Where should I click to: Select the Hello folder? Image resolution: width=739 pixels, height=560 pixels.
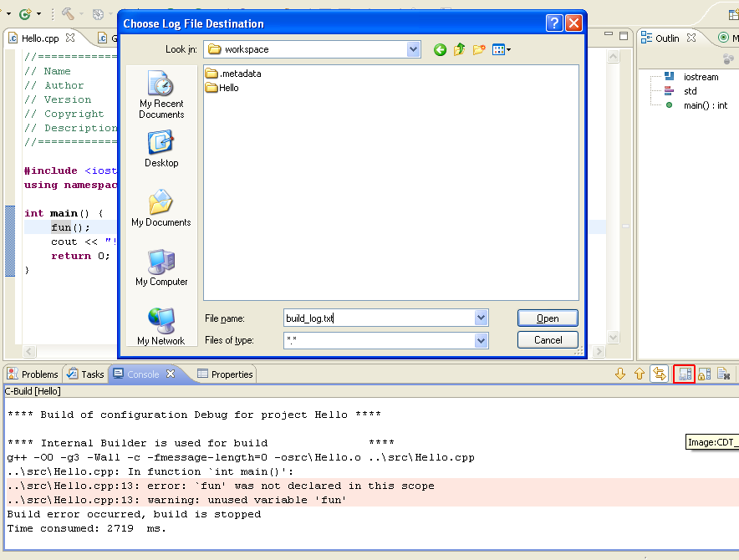pos(222,88)
